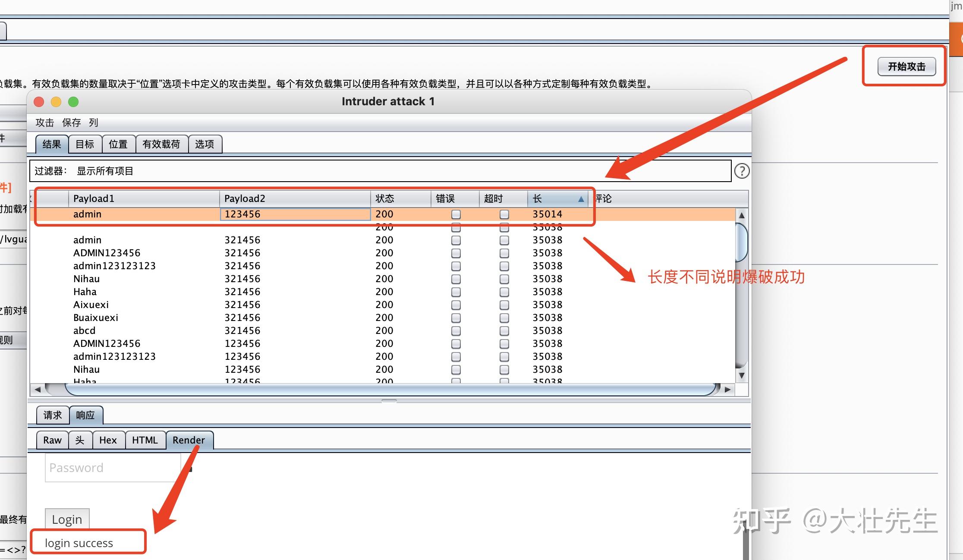Sort by the 状态 column header
The width and height of the screenshot is (963, 560).
click(401, 198)
